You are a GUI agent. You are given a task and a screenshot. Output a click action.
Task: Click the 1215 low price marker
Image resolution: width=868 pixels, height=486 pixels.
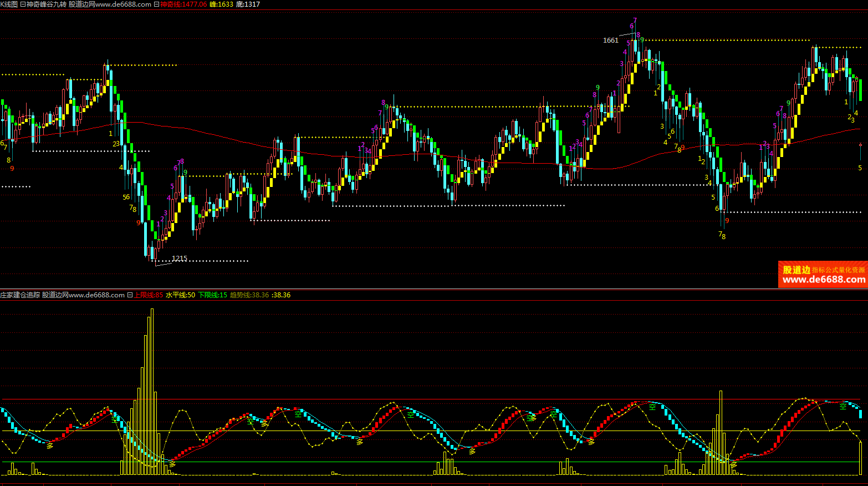click(x=179, y=259)
